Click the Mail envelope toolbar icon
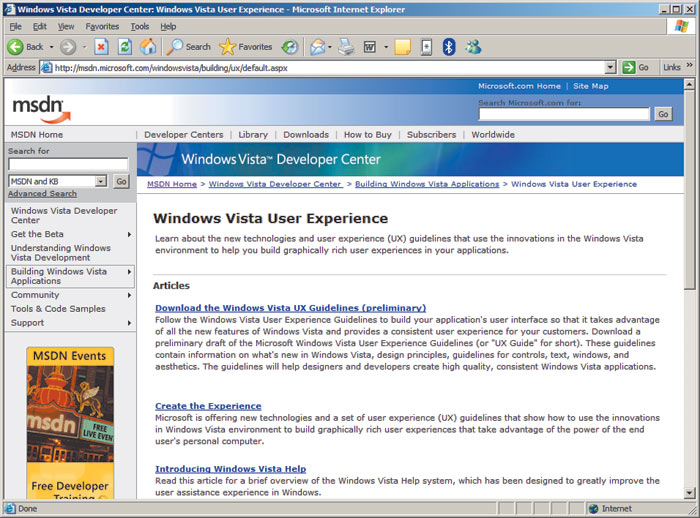The height and width of the screenshot is (518, 700). pos(317,47)
